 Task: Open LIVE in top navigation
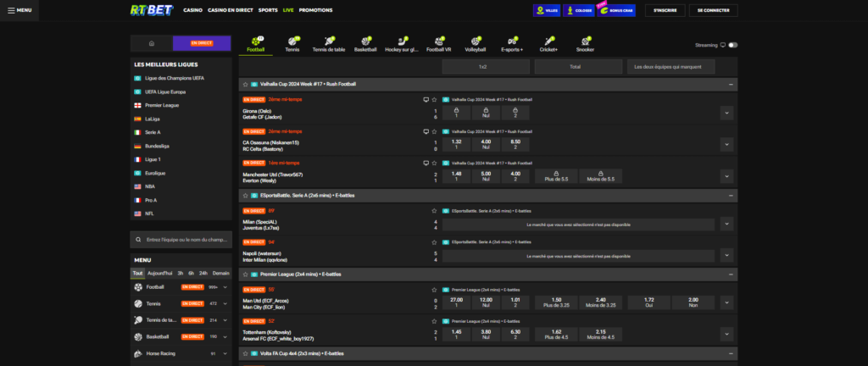pos(288,10)
